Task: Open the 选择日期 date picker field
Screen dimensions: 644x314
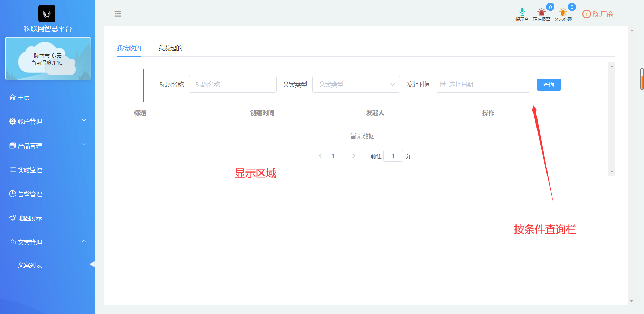Action: (x=483, y=84)
